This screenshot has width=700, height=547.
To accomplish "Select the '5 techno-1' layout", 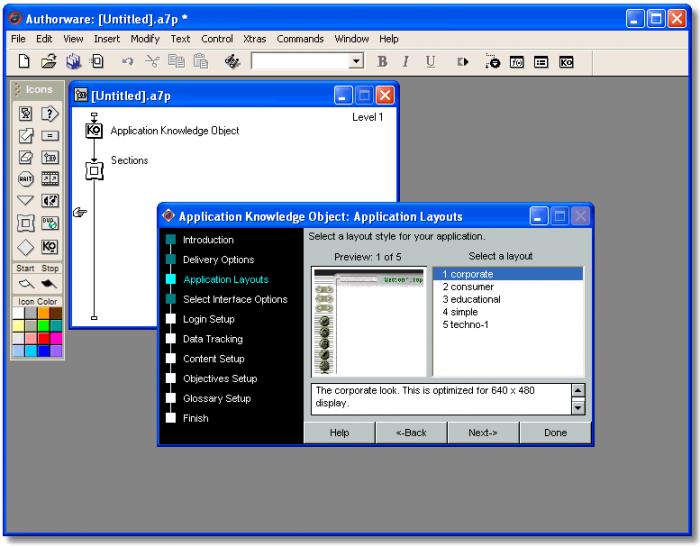I will pos(508,325).
